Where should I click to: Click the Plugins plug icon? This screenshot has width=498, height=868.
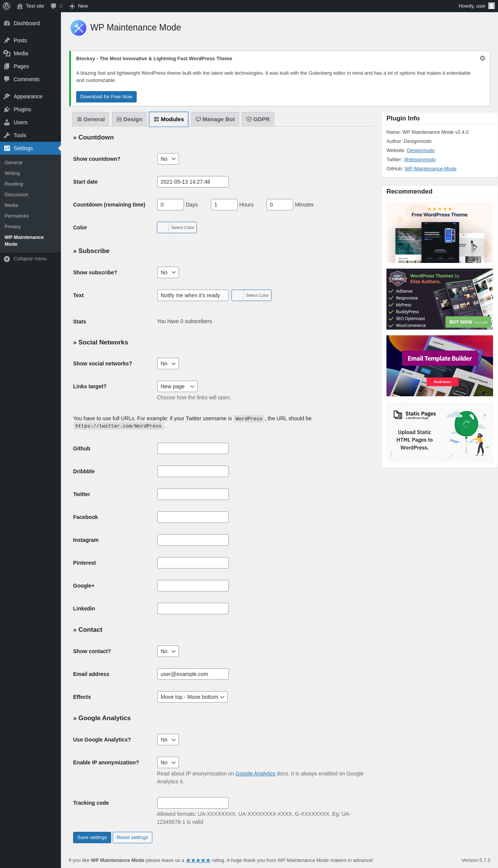tap(7, 109)
